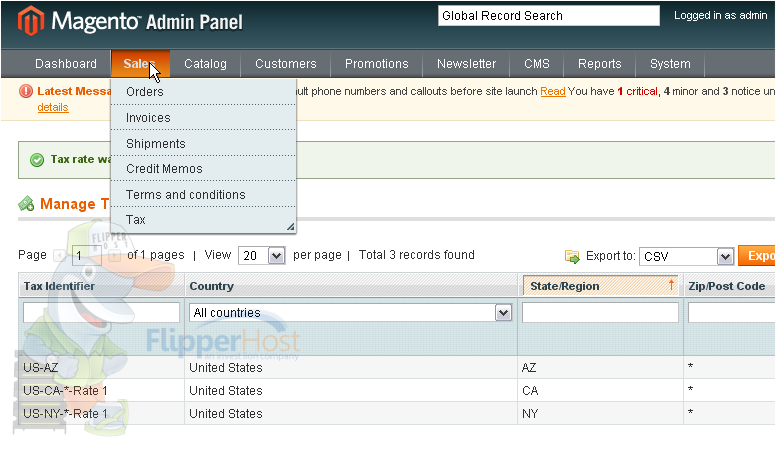
Task: Click the Read link in message bar
Action: pyautogui.click(x=553, y=91)
